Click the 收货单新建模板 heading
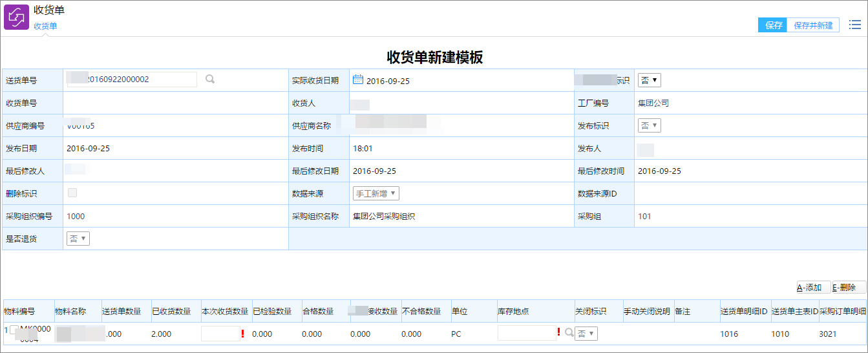Image resolution: width=868 pixels, height=353 pixels. pos(434,57)
